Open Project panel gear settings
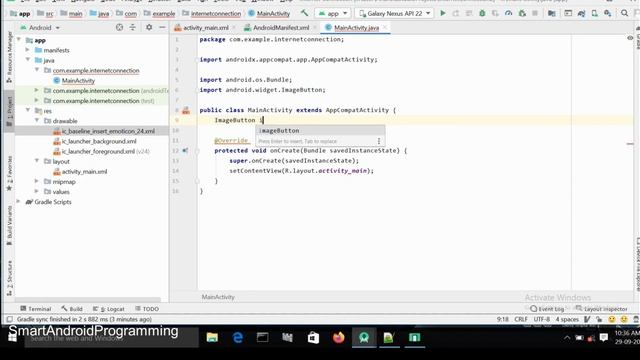The width and height of the screenshot is (640, 360). pyautogui.click(x=149, y=27)
